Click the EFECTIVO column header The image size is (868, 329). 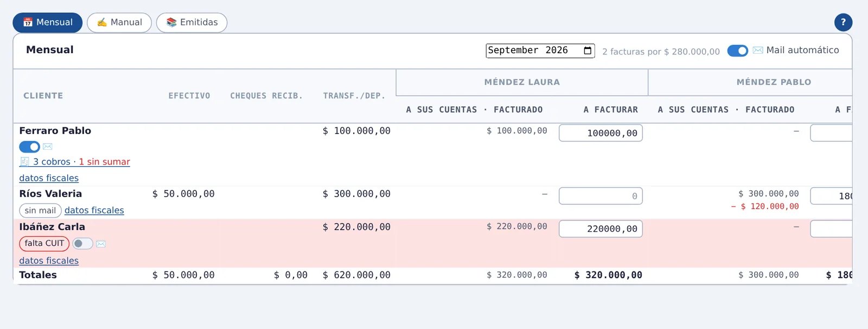pyautogui.click(x=189, y=96)
